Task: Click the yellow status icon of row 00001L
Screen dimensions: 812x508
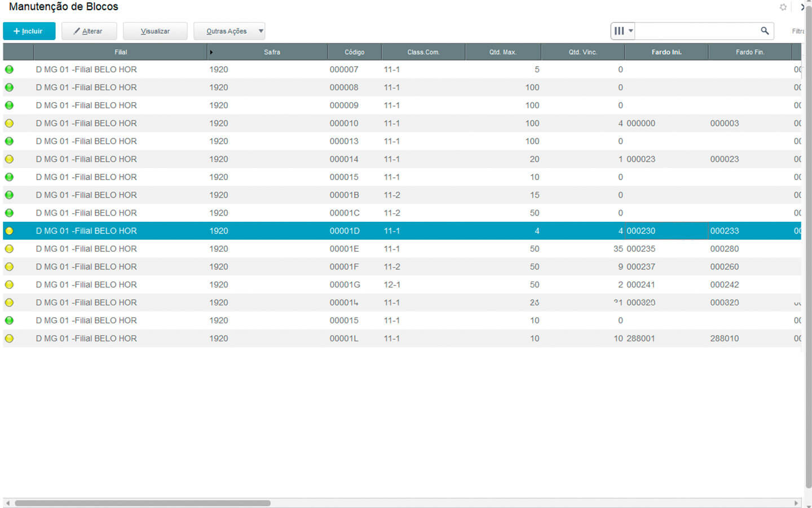Action: coord(10,339)
